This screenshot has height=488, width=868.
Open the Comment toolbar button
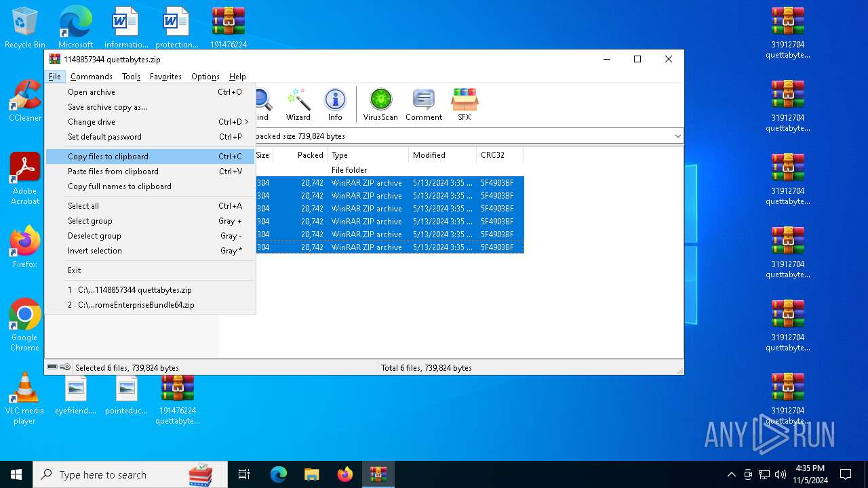click(424, 104)
